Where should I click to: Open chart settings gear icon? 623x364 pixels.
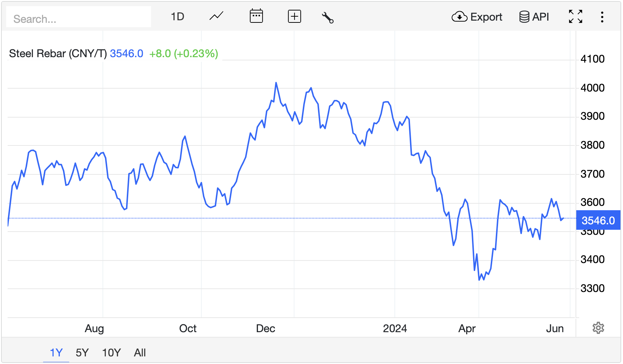coord(598,328)
